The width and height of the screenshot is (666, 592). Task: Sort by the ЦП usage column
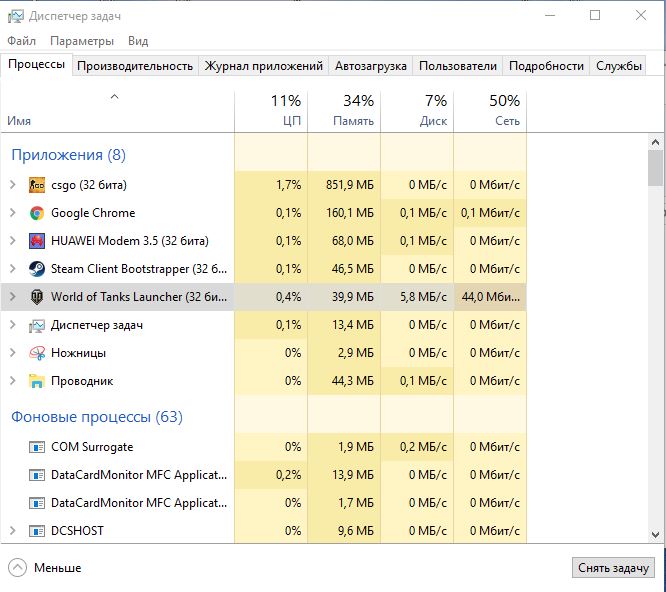coord(271,110)
